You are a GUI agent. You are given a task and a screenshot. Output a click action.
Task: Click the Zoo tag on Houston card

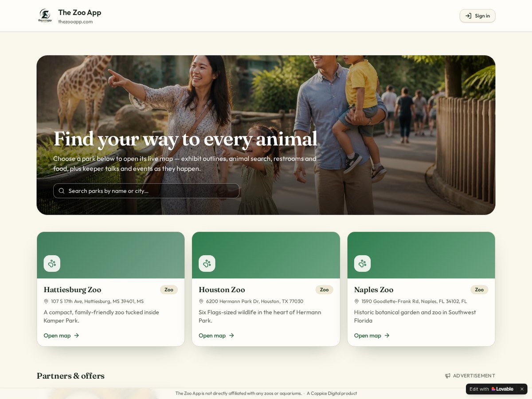coord(324,289)
